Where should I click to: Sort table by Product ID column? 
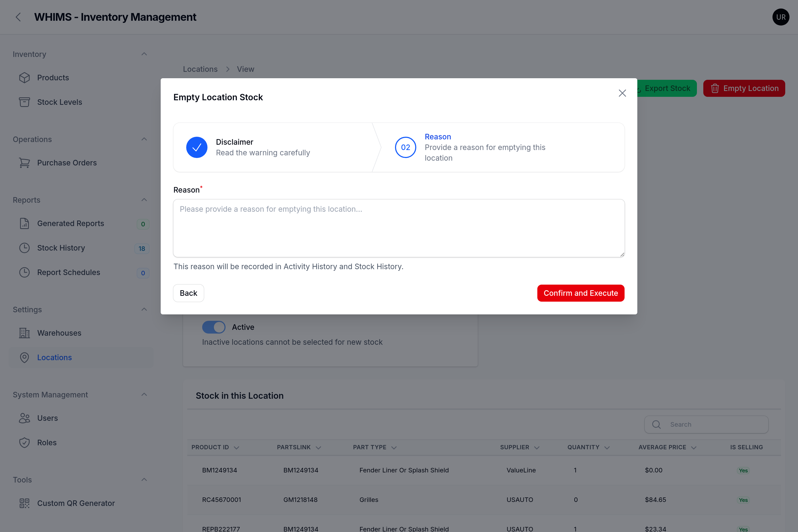(x=215, y=447)
